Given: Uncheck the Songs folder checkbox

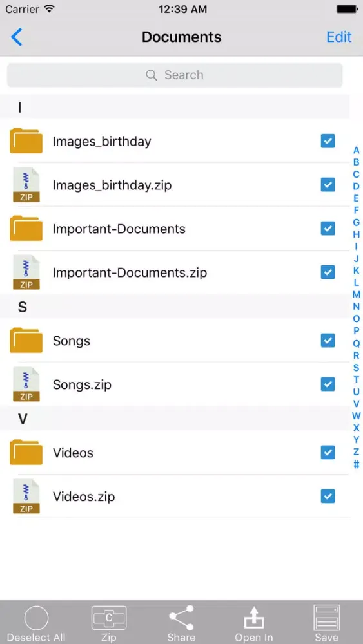Looking at the screenshot, I should point(328,341).
